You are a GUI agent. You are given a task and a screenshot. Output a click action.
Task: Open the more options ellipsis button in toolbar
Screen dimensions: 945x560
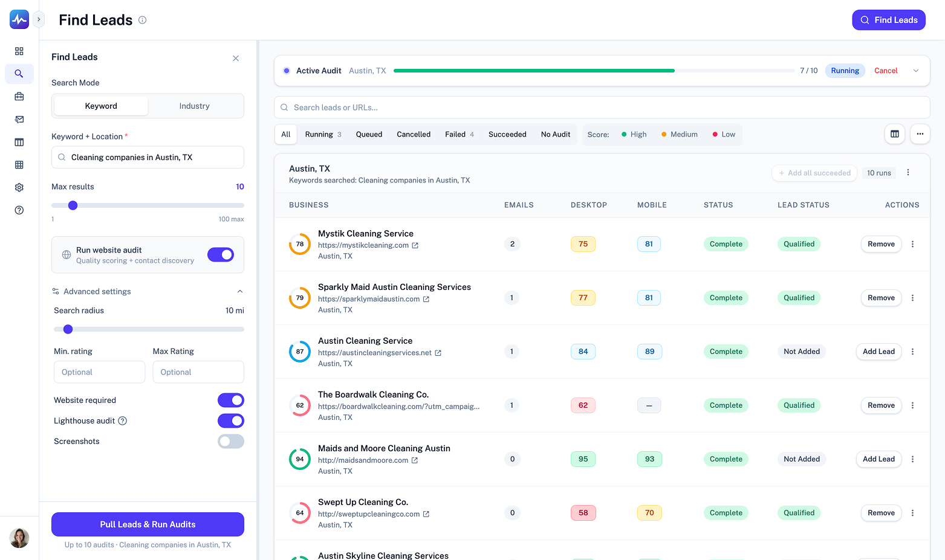[920, 134]
